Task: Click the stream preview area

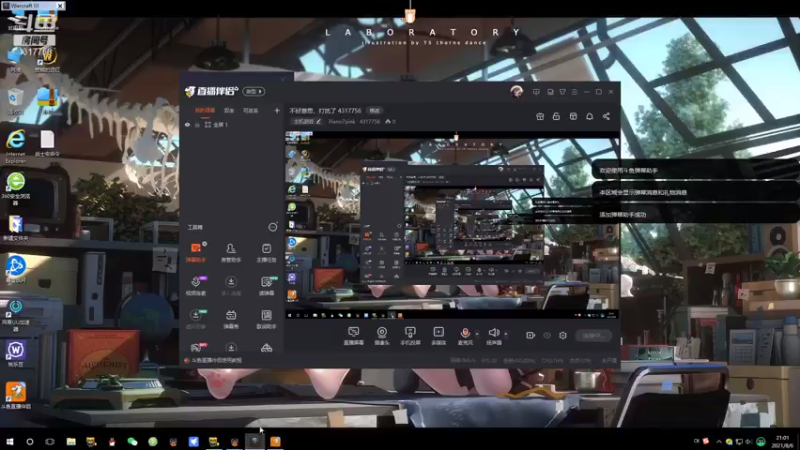Action: coord(452,225)
